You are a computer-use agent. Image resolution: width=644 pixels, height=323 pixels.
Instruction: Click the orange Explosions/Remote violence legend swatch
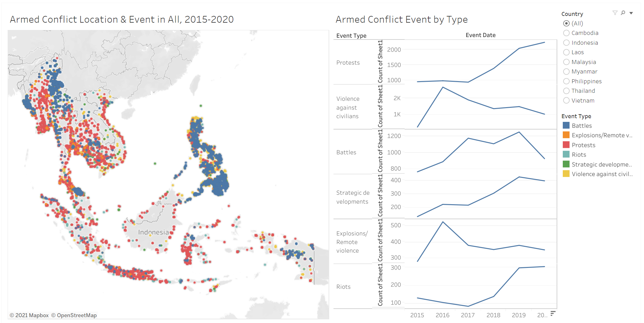(x=566, y=135)
